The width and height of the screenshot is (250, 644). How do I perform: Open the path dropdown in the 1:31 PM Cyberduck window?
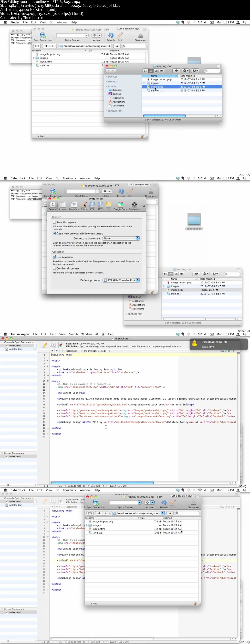click(x=85, y=46)
